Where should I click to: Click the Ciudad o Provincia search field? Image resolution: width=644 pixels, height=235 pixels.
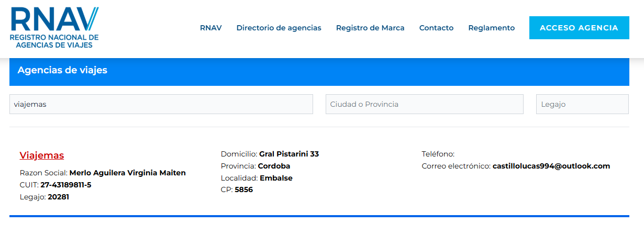[424, 104]
